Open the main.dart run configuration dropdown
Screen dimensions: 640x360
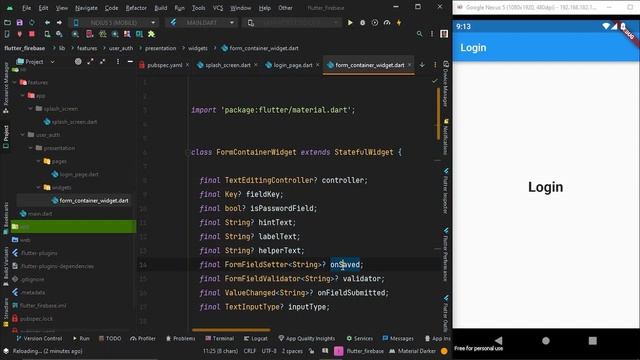click(x=202, y=22)
